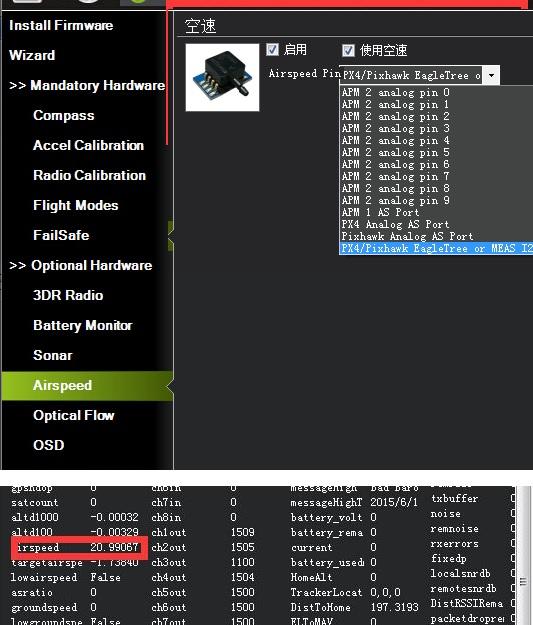Image resolution: width=533 pixels, height=625 pixels.
Task: Toggle the 启用 enable checkbox
Action: click(272, 50)
